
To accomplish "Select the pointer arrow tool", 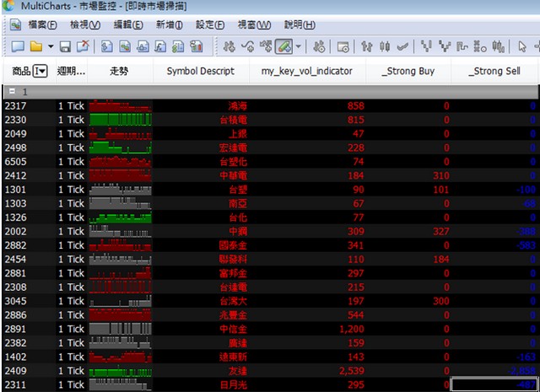I will point(522,46).
